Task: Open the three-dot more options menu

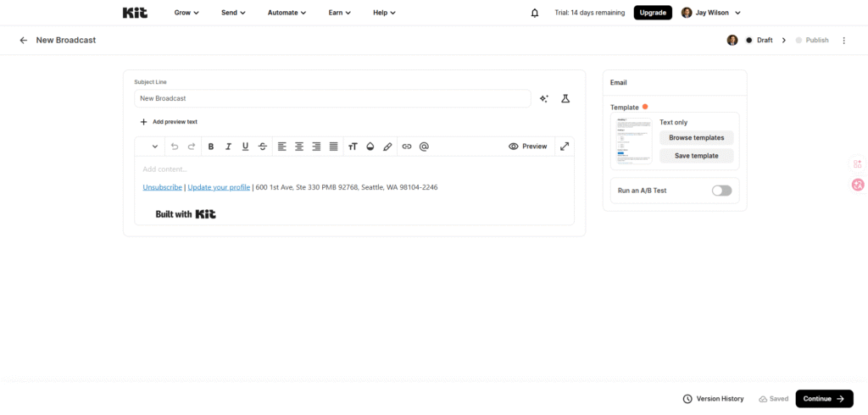Action: click(843, 41)
